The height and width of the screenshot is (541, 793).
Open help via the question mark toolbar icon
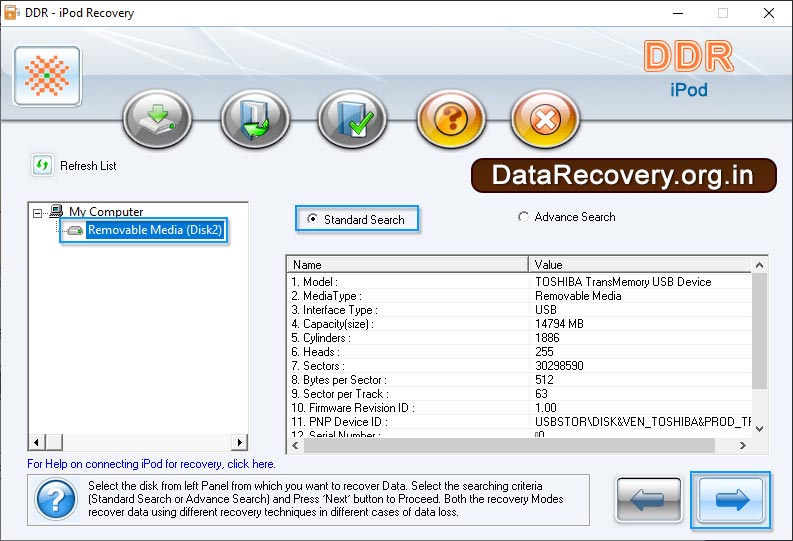(451, 119)
